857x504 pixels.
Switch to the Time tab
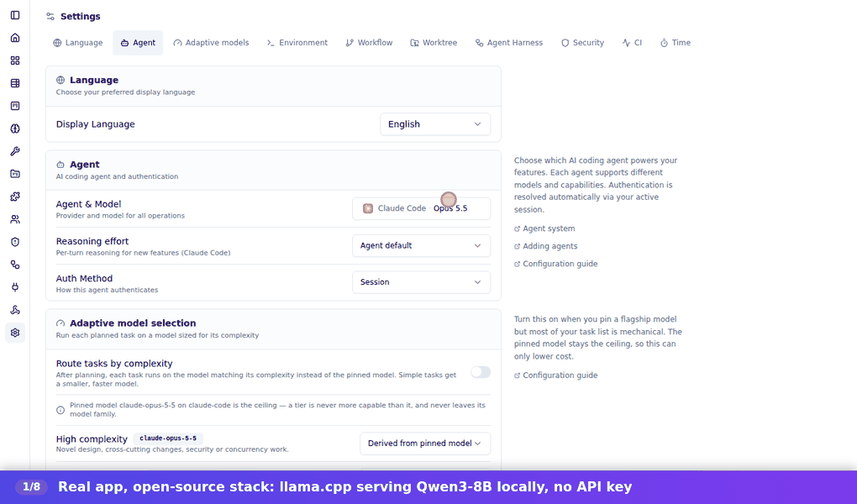[x=676, y=43]
